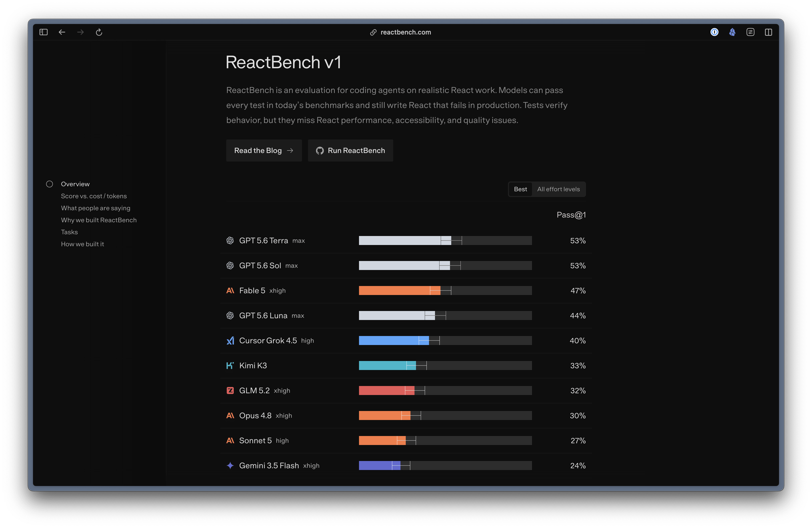Go to Why we built ReactBench
Screen dimensions: 812x528
coord(98,220)
